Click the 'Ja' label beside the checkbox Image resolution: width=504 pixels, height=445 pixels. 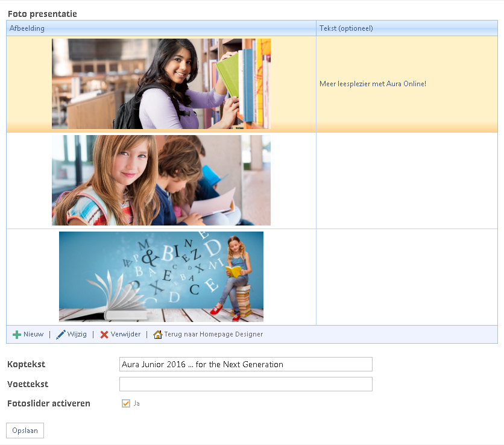[136, 403]
